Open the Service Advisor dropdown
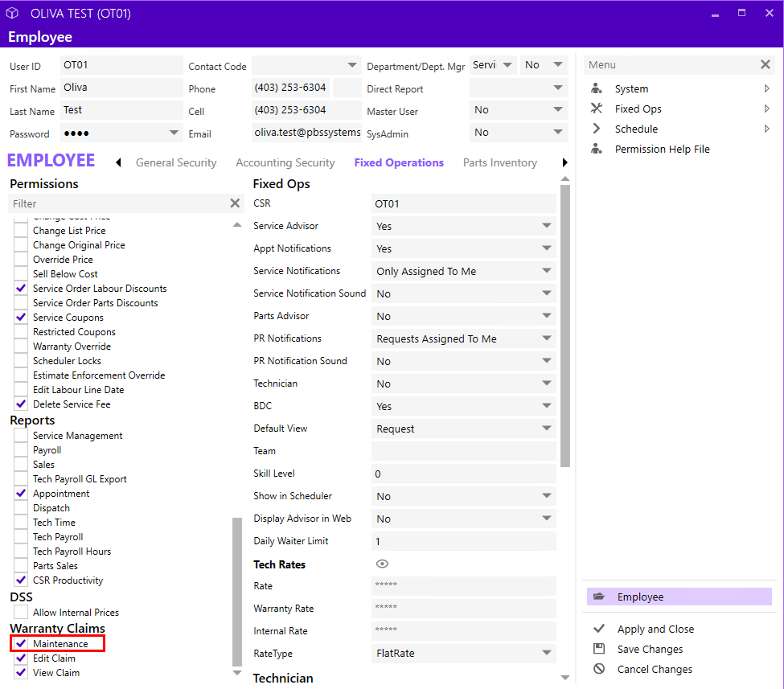784x689 pixels. click(463, 226)
